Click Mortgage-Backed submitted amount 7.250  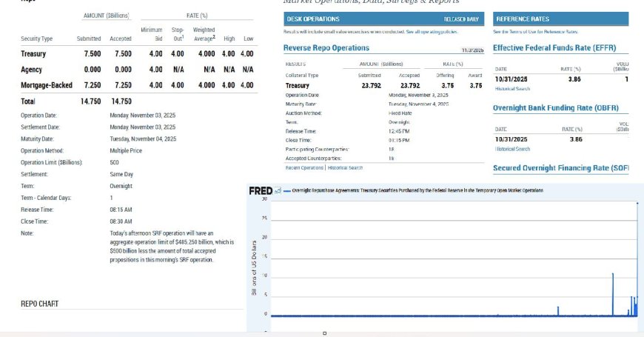click(93, 85)
